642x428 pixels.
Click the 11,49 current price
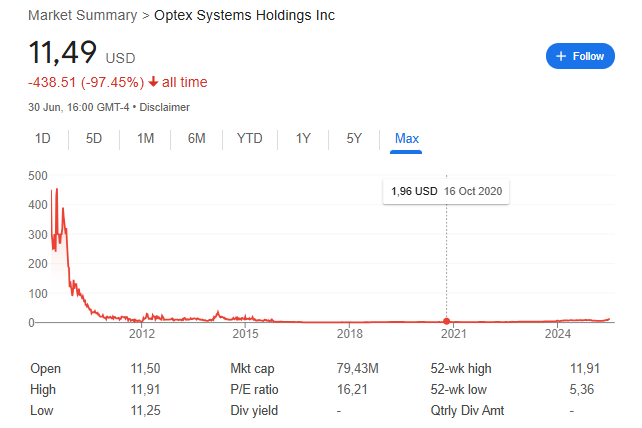61,54
